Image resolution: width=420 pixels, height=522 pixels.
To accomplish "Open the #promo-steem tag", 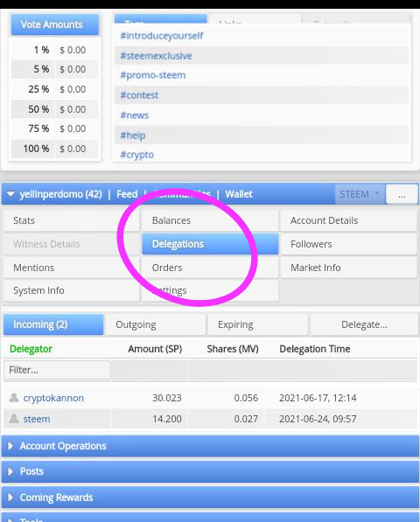I will click(x=153, y=75).
